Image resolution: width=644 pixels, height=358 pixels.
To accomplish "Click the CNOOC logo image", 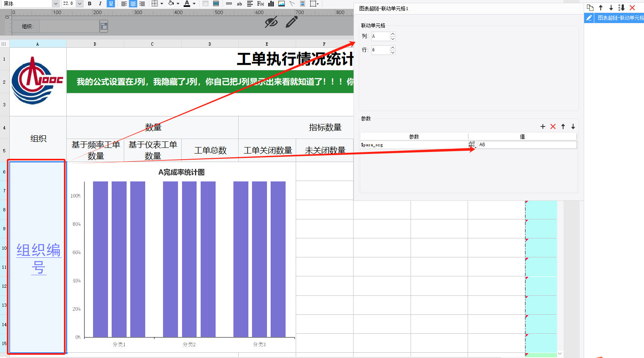I will pos(38,81).
